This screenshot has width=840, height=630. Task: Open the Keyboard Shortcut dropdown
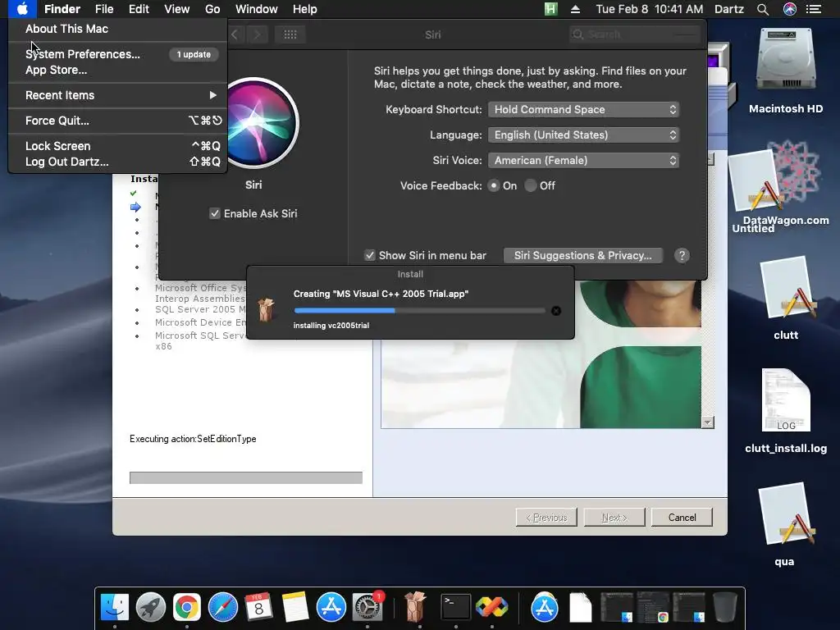583,109
